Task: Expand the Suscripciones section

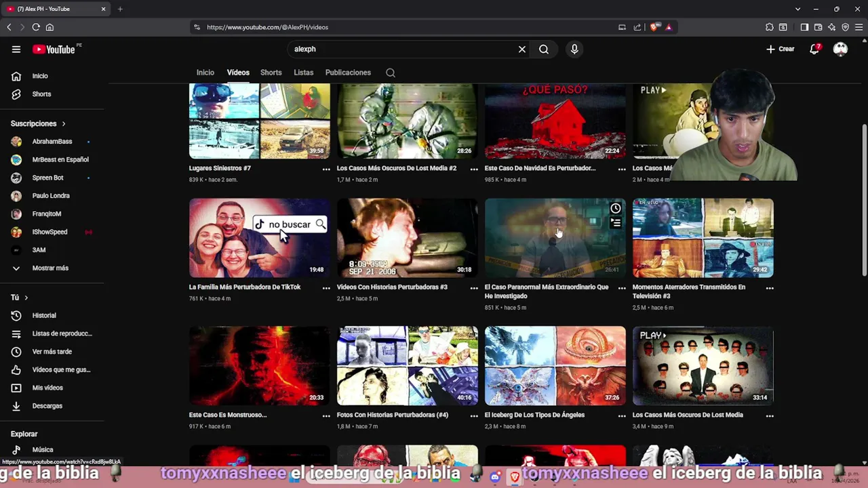Action: 39,123
